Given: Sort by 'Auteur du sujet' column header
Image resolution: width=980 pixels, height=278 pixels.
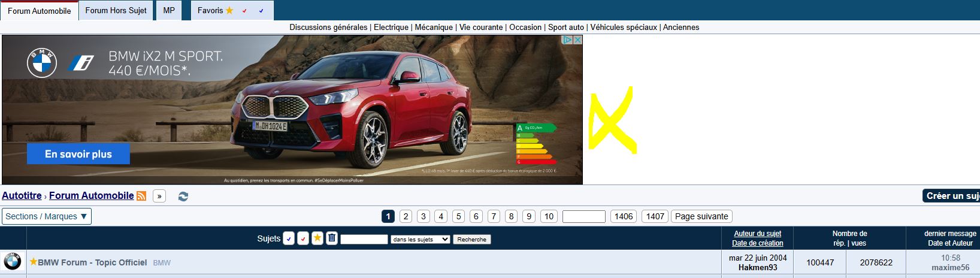Looking at the screenshot, I should 758,234.
